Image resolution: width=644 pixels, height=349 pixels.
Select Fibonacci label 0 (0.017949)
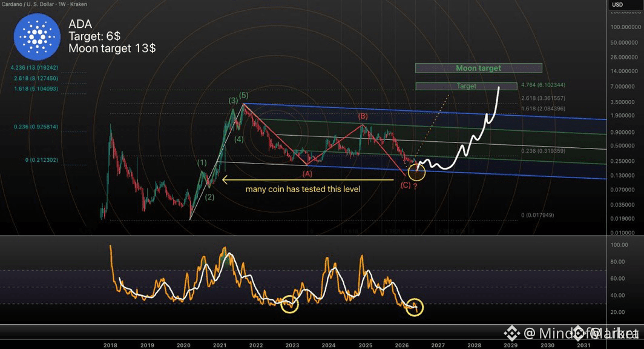point(537,215)
